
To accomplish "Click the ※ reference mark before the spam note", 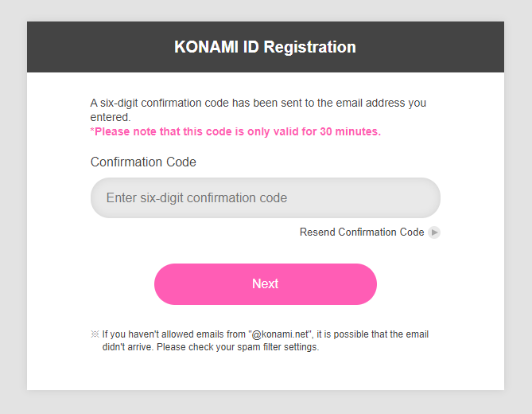I will [95, 334].
